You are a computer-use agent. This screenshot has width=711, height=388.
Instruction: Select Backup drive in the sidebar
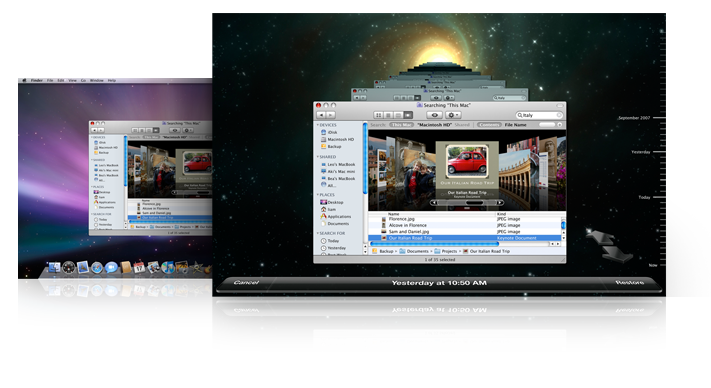(331, 147)
